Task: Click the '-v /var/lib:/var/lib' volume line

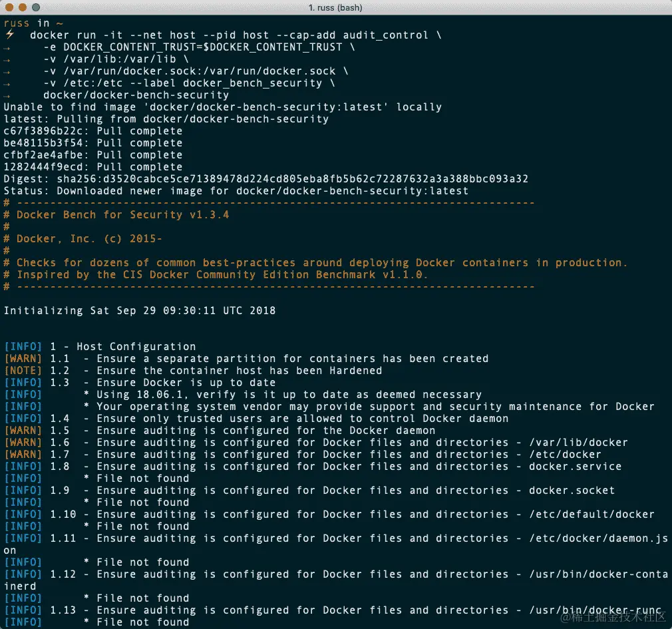Action: (116, 59)
